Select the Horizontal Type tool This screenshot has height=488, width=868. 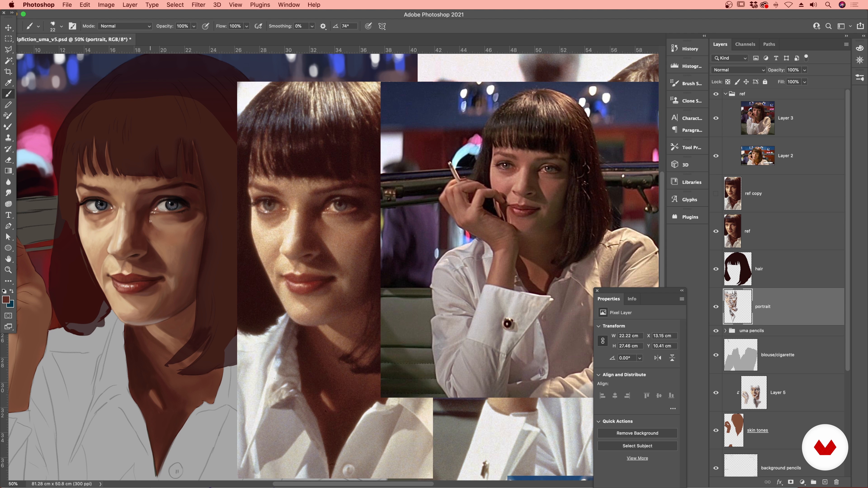8,215
